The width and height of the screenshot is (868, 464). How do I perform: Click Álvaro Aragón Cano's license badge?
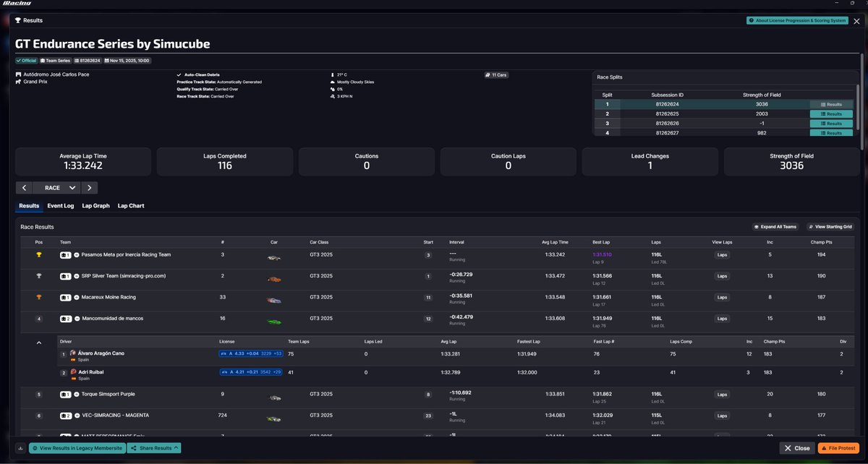pyautogui.click(x=252, y=353)
